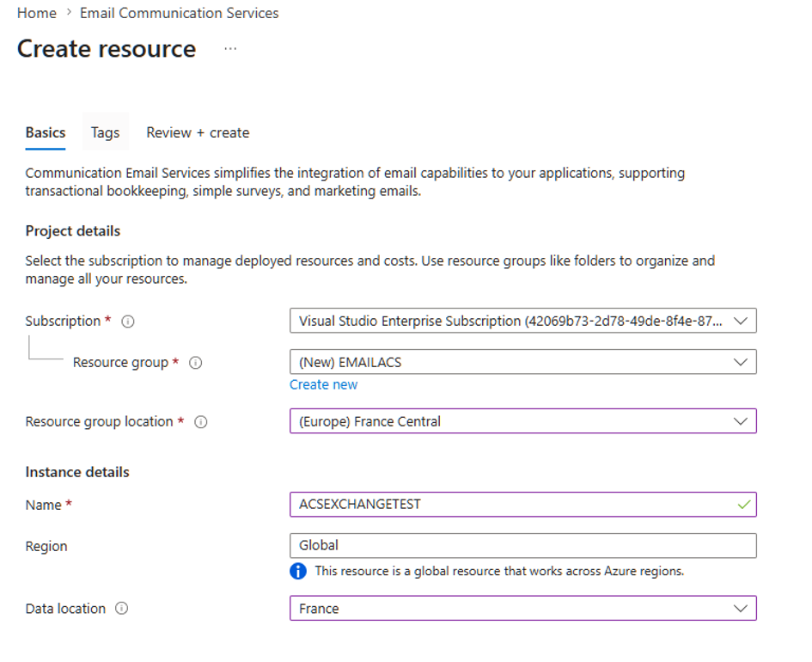
Task: Select the green validation checkmark in Name
Action: coord(744,505)
